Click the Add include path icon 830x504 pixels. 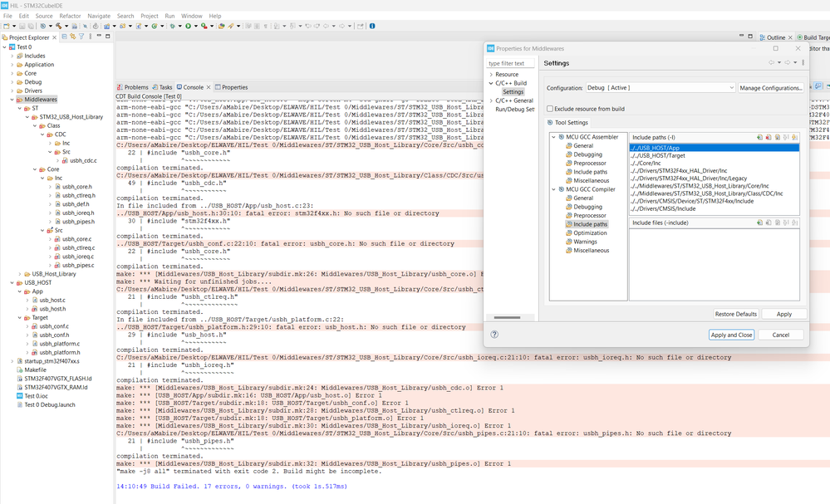click(x=759, y=137)
